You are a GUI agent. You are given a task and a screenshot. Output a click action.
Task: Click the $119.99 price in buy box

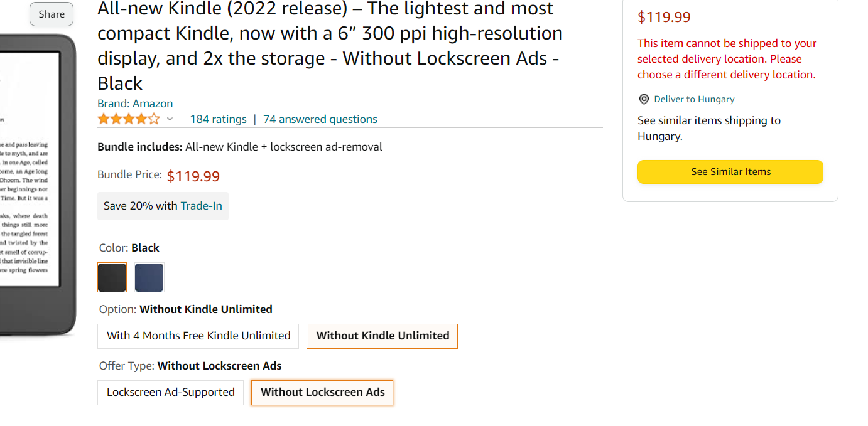[664, 17]
